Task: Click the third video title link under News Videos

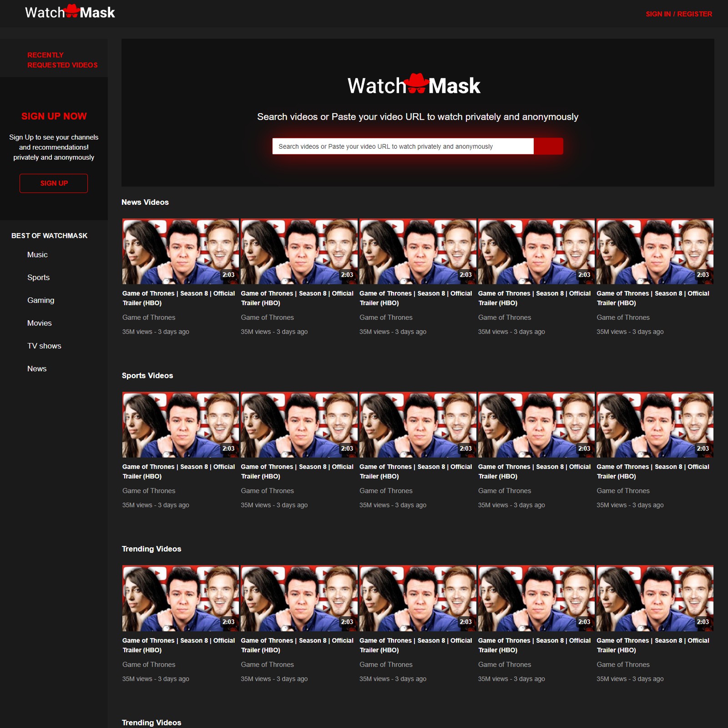Action: point(416,298)
